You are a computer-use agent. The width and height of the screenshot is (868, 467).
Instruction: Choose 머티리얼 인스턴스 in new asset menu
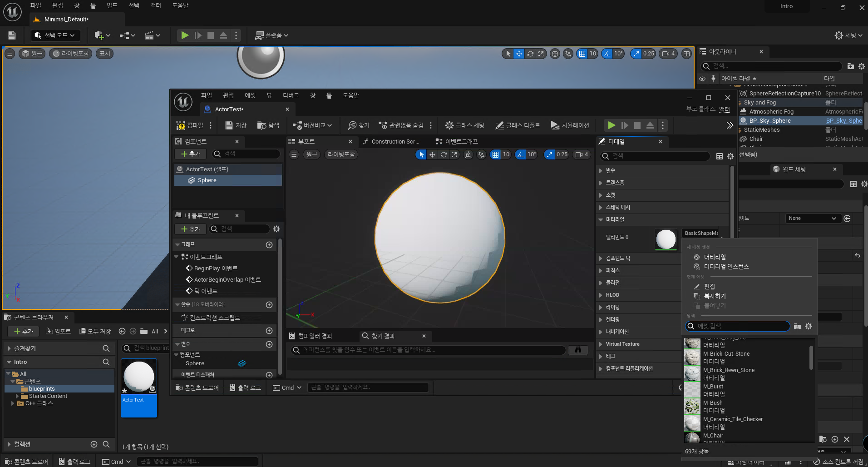726,267
